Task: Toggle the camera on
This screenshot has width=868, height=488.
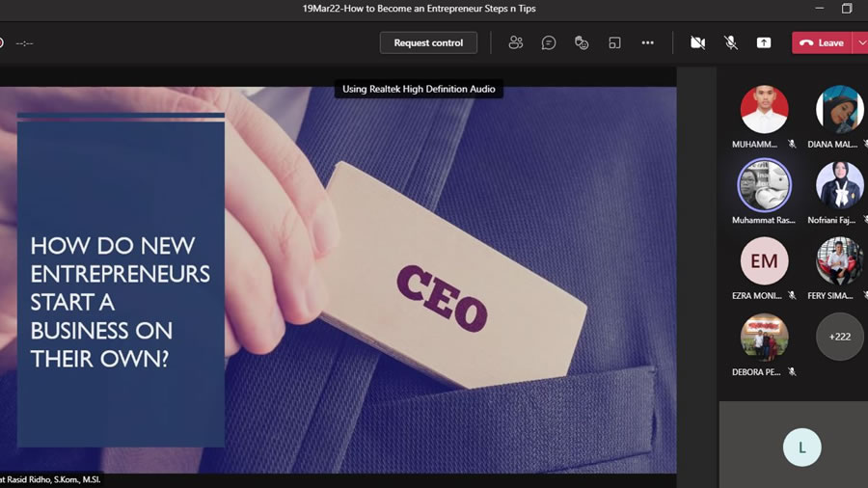Action: coord(697,42)
